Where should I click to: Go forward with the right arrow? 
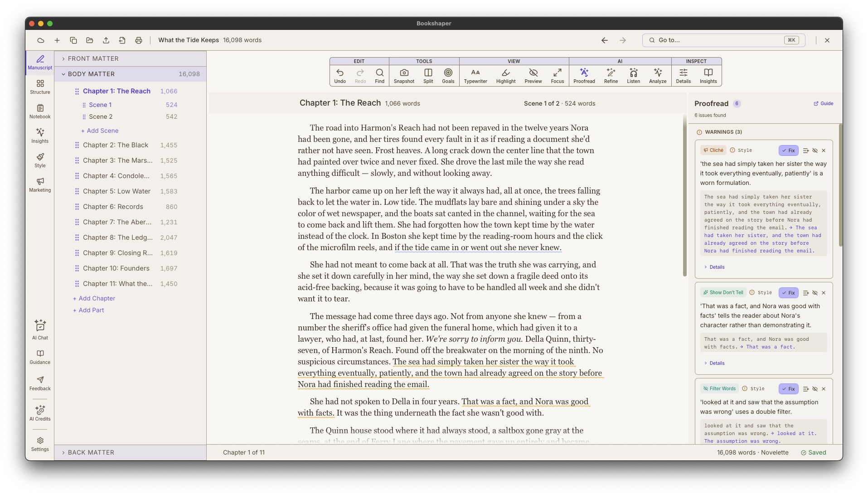pos(623,40)
